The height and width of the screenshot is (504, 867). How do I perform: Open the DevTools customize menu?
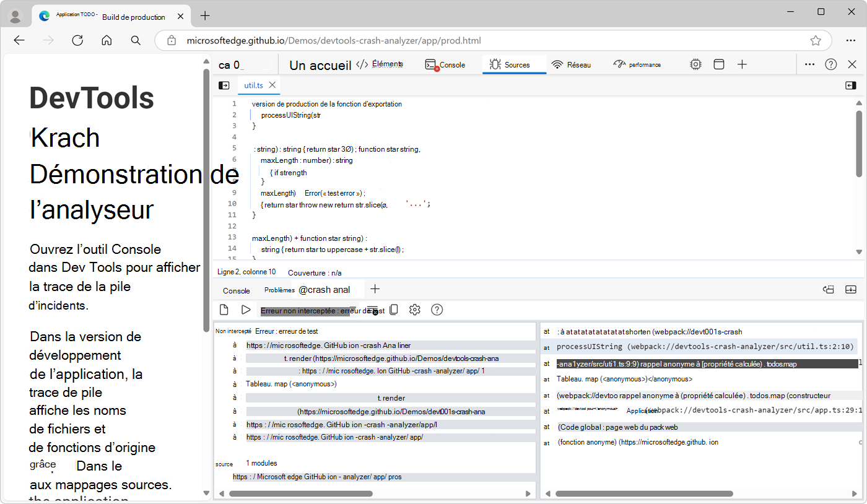[809, 64]
